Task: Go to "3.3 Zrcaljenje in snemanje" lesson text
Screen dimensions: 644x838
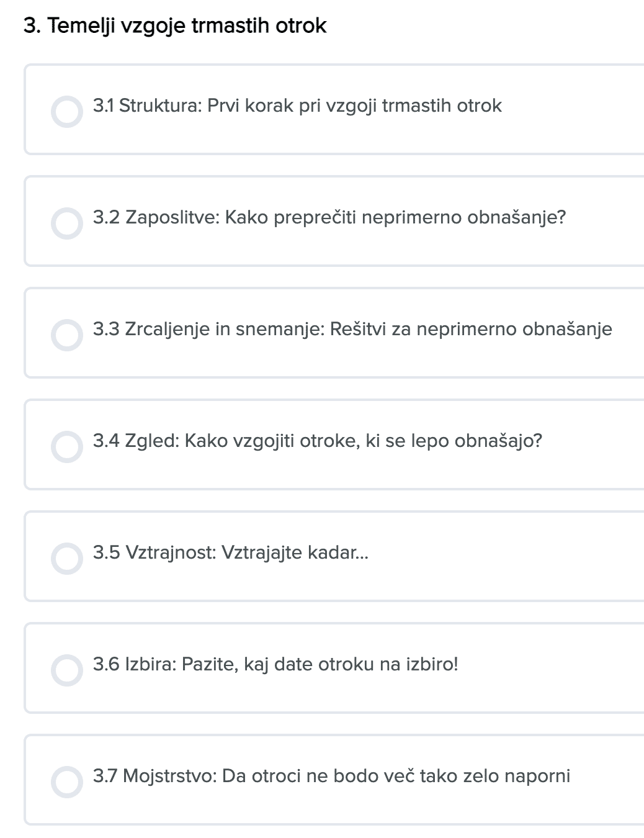Action: pyautogui.click(x=352, y=329)
